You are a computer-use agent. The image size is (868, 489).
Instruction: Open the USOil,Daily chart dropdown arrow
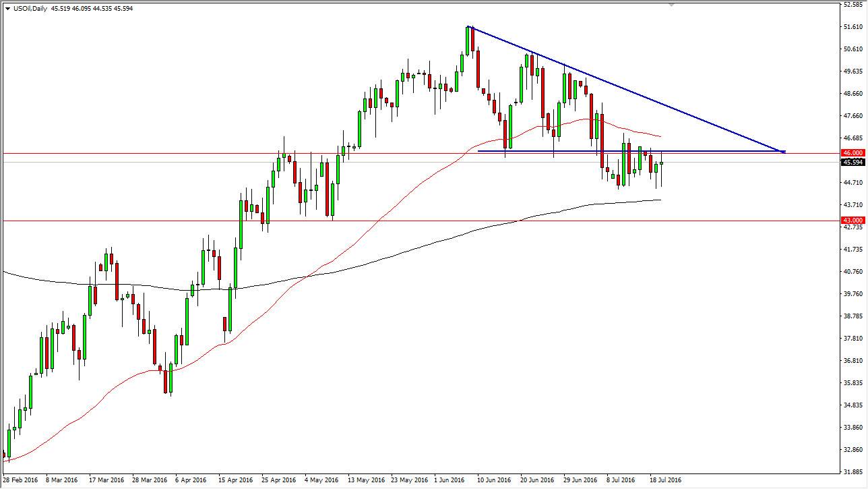point(7,9)
